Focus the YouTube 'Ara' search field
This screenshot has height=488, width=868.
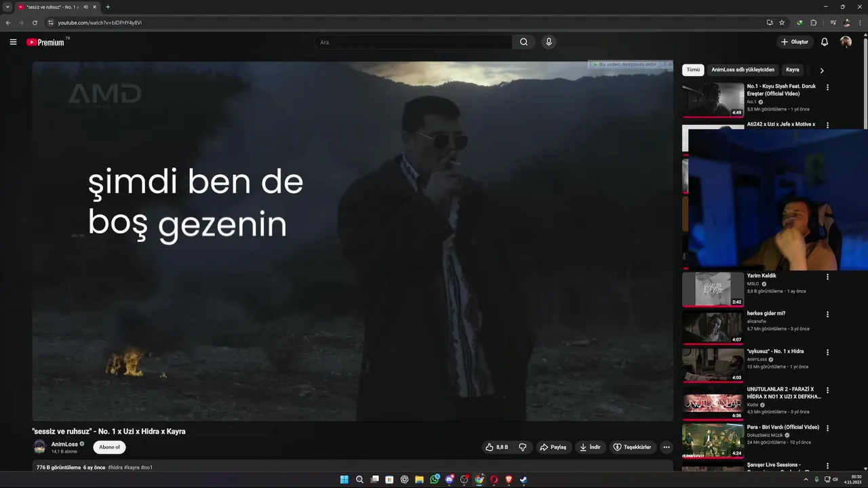pos(414,42)
